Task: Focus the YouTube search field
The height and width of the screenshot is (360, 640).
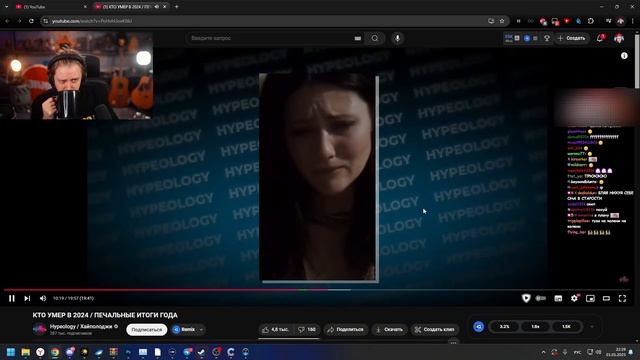Action: pyautogui.click(x=269, y=38)
